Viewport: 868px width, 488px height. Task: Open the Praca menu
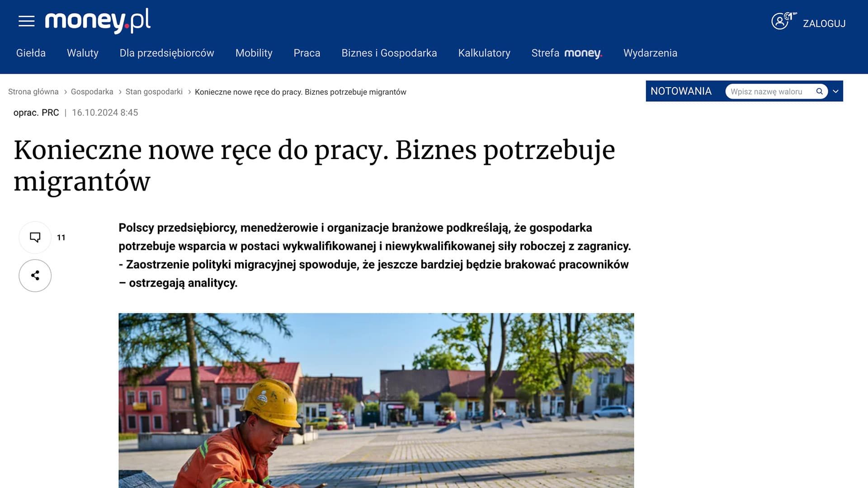pos(307,53)
